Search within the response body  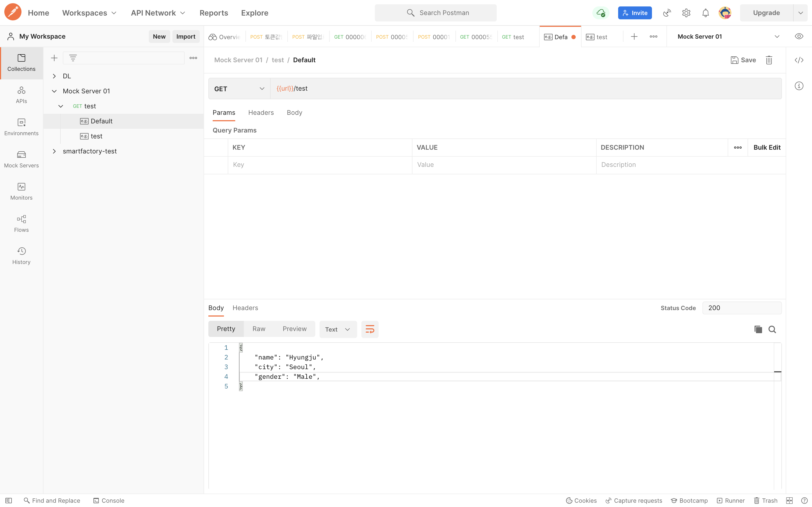pos(772,329)
